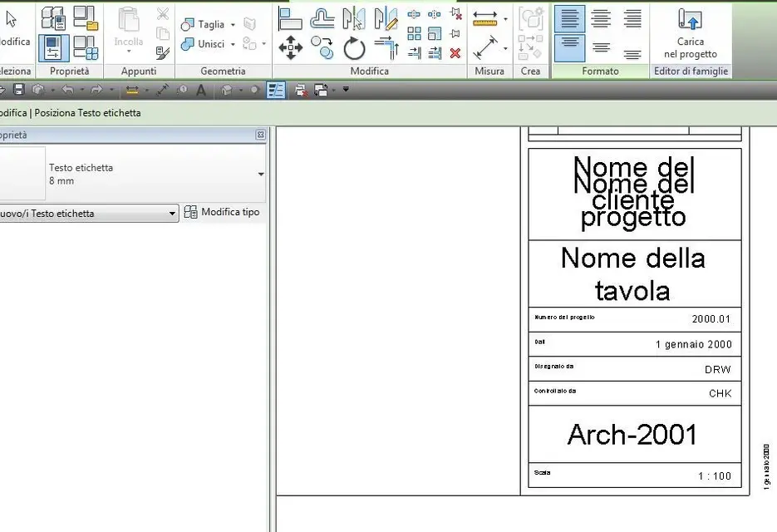Select the Scale tool
This screenshot has width=777, height=532.
pyautogui.click(x=434, y=34)
